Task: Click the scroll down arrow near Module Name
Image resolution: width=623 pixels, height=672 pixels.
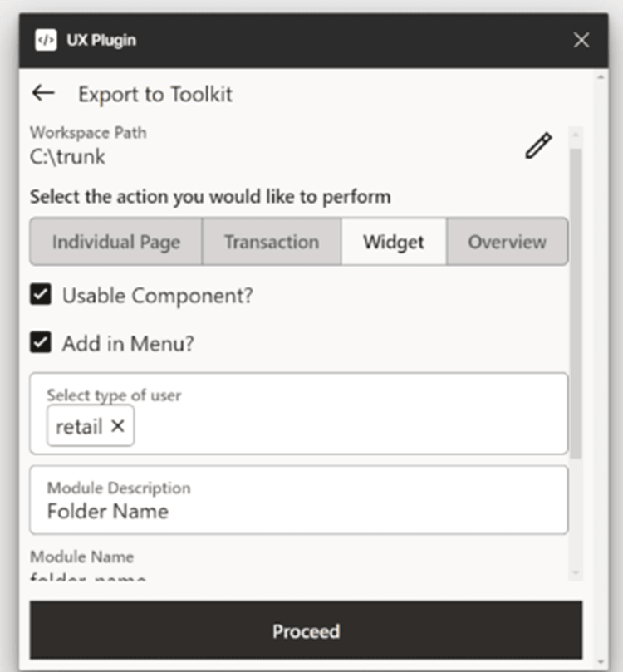Action: (x=576, y=572)
